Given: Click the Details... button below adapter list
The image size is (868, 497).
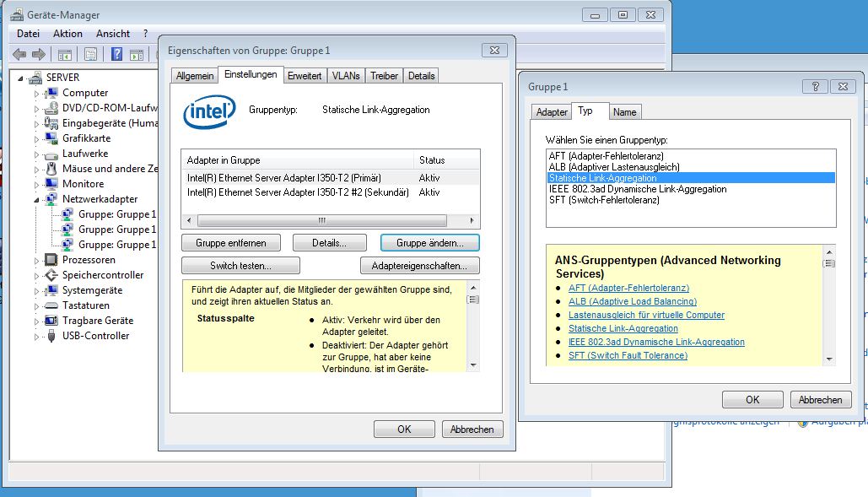Looking at the screenshot, I should click(329, 243).
